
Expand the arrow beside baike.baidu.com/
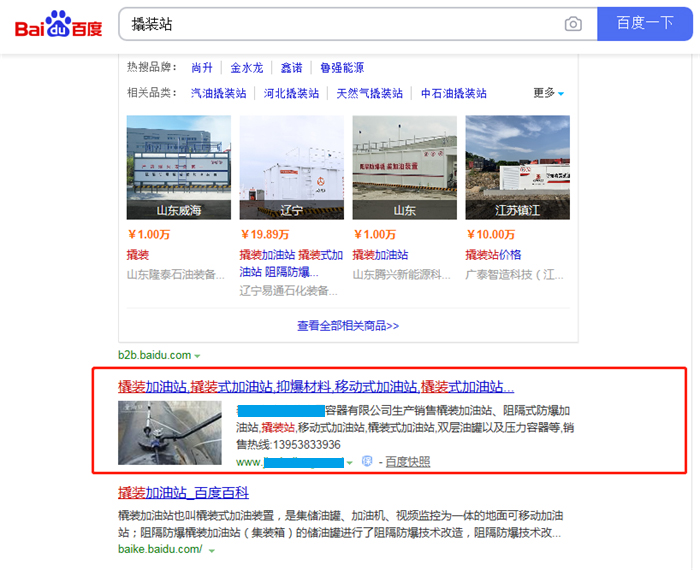click(x=209, y=550)
